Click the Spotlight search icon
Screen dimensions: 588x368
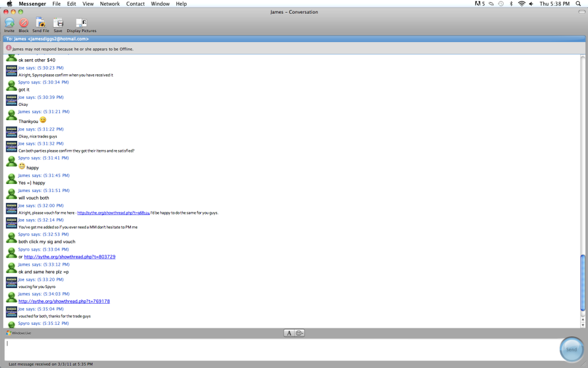tap(579, 4)
